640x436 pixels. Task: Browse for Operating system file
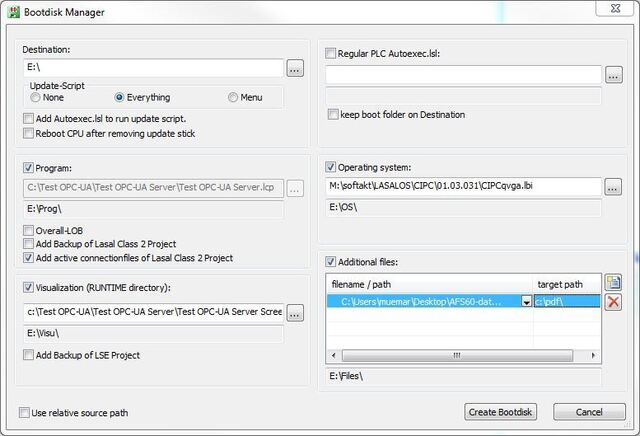click(613, 187)
